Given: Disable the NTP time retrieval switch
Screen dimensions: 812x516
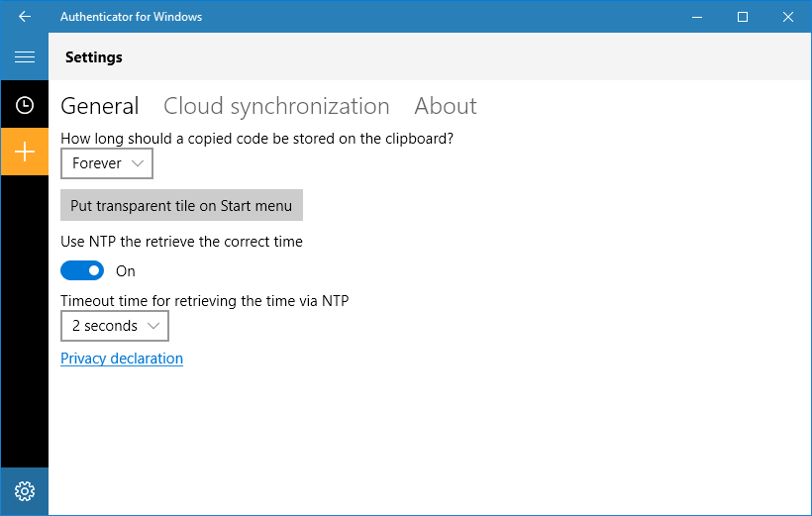Looking at the screenshot, I should point(82,270).
